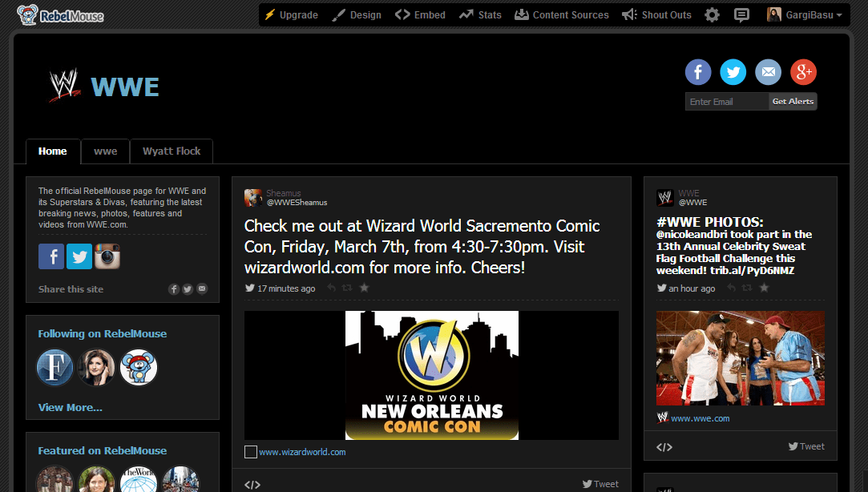Reply to Sheamus tweet
The width and height of the screenshot is (868, 492).
[331, 288]
